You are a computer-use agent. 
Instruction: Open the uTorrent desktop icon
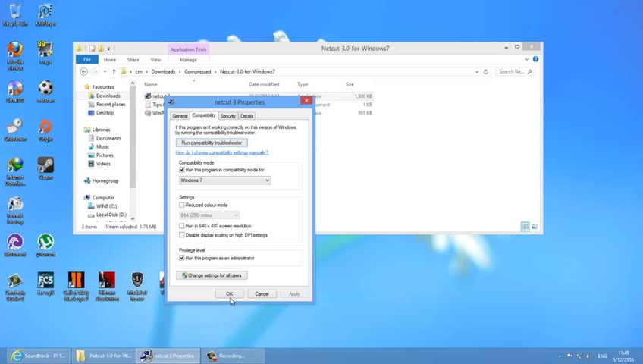[x=45, y=245]
